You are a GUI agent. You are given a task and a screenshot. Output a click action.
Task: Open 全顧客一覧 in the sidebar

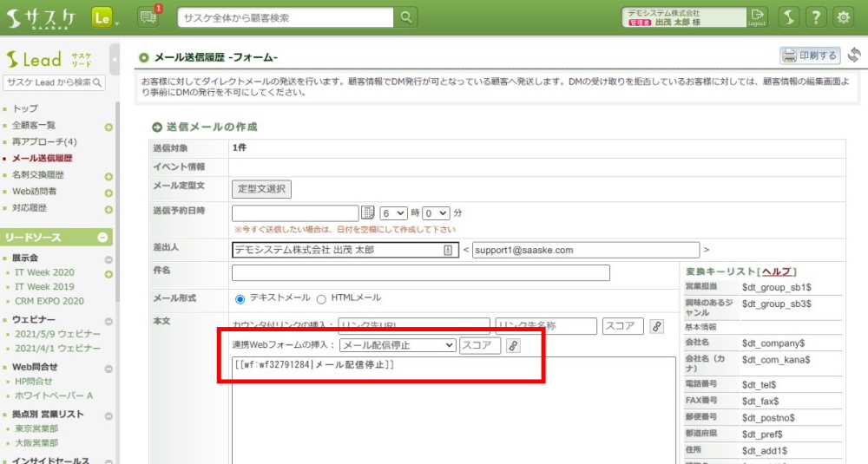(x=35, y=126)
